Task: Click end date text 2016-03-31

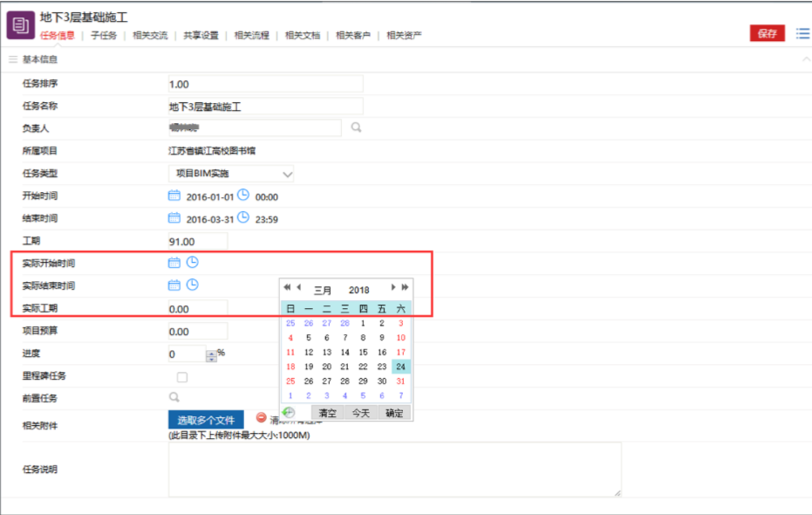Action: (x=209, y=219)
